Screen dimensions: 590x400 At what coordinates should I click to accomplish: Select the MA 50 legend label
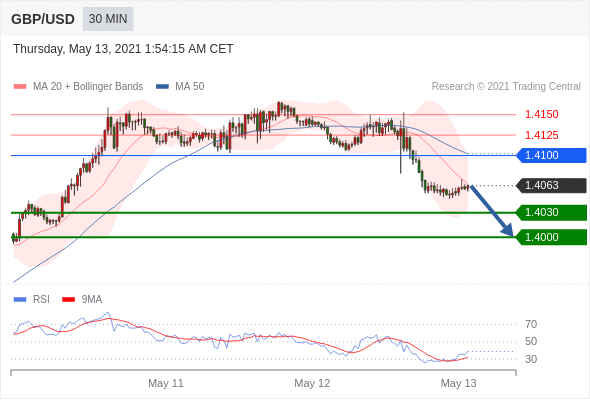[190, 87]
